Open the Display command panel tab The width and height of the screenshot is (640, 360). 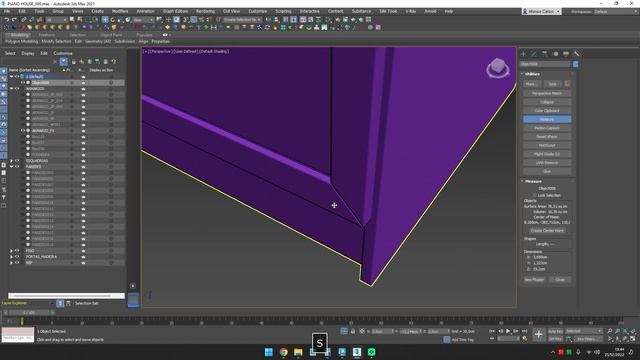pyautogui.click(x=566, y=54)
